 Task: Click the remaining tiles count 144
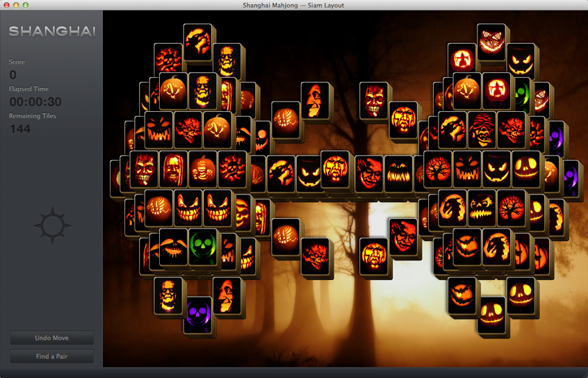[20, 129]
